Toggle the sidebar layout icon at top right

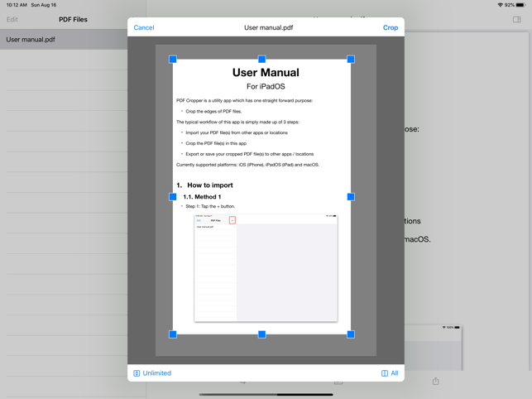(x=517, y=19)
